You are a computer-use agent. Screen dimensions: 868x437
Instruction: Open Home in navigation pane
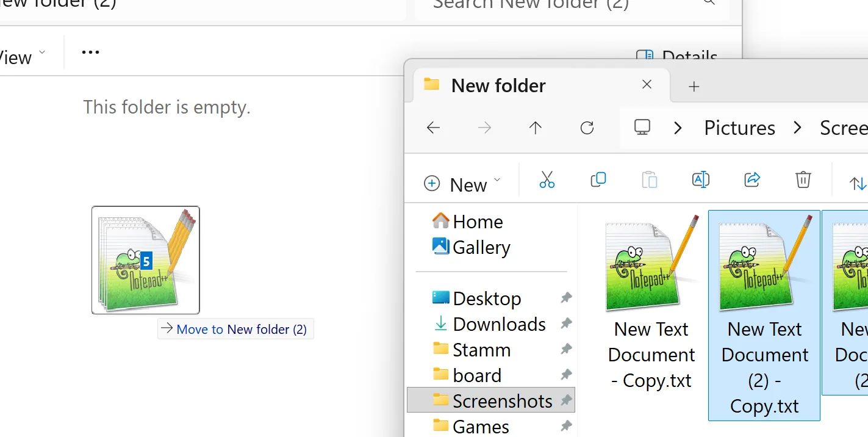(x=467, y=221)
